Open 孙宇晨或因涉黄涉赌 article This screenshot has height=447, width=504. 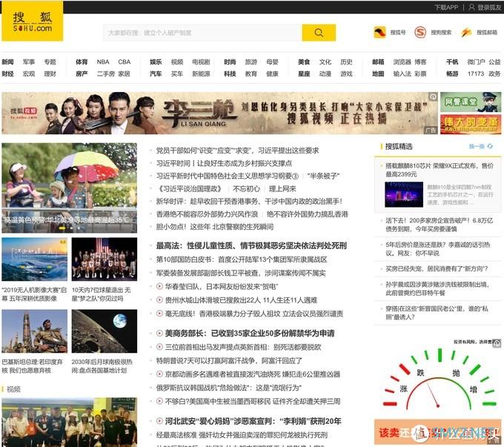(x=437, y=288)
